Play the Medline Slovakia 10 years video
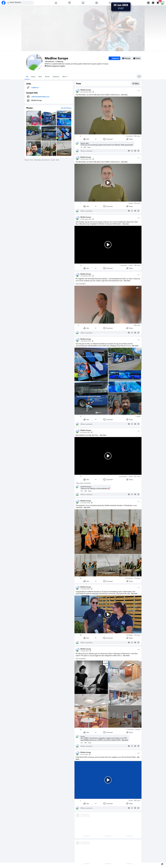166x868 pixels. (x=108, y=614)
